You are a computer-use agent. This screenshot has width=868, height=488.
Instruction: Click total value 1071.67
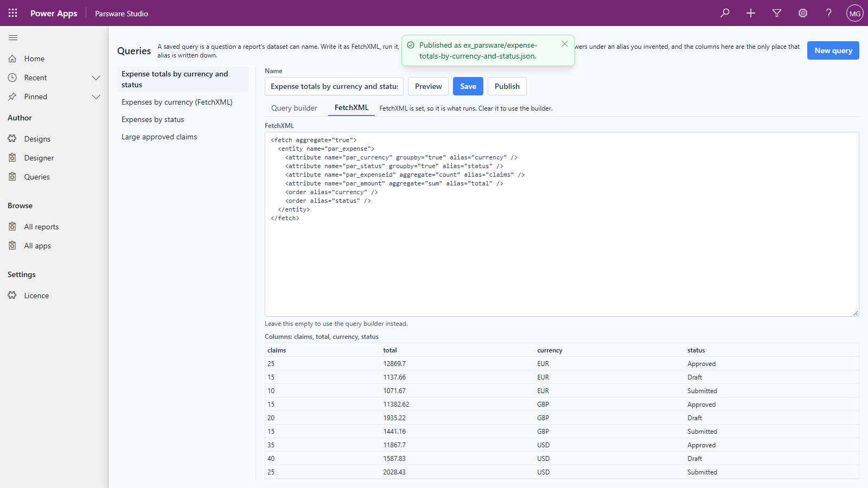[394, 391]
